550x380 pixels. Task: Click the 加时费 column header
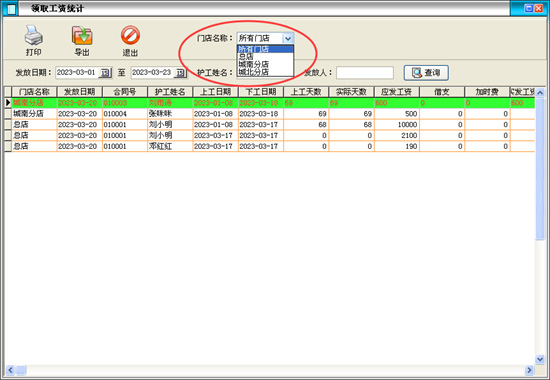click(x=487, y=92)
